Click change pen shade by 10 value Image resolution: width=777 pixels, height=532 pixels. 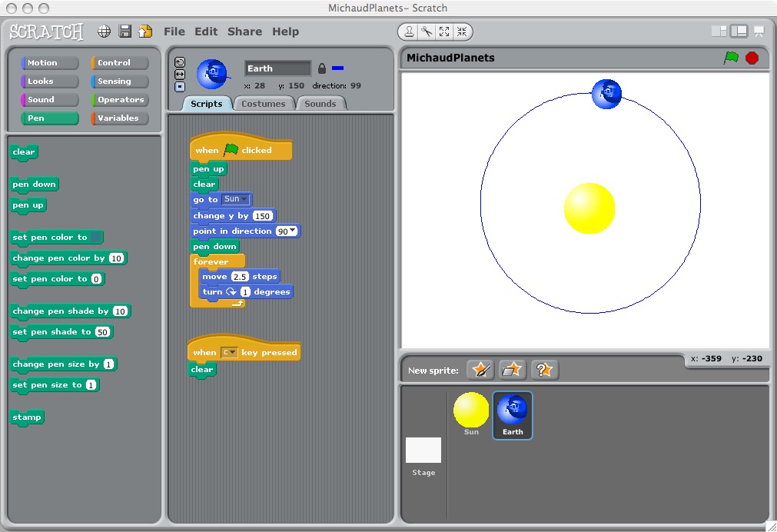[x=120, y=311]
